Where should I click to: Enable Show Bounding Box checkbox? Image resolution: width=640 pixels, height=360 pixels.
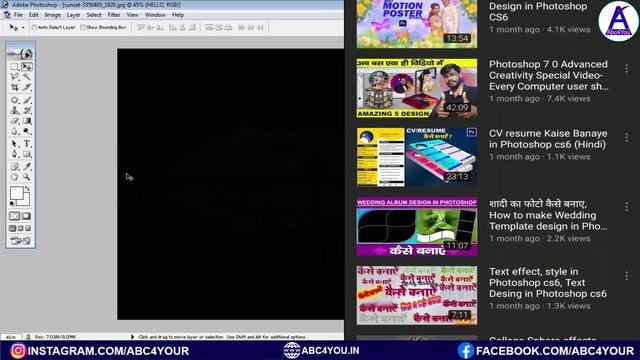click(83, 27)
